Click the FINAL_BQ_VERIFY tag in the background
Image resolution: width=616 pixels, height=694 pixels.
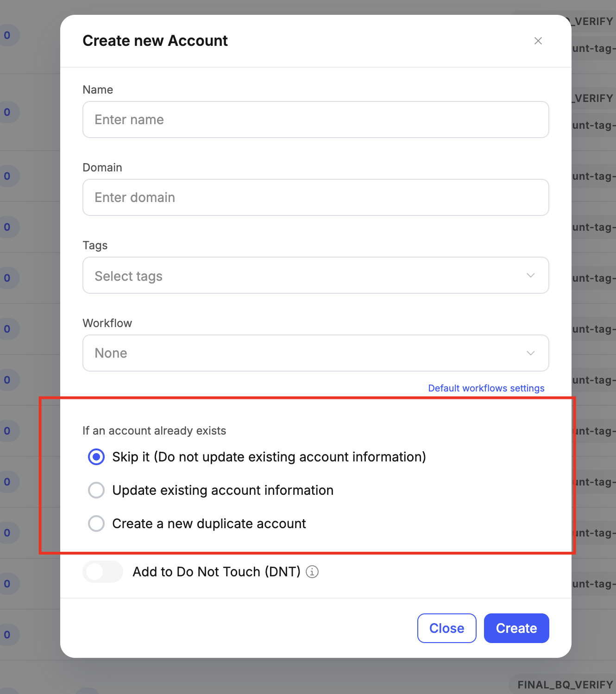click(x=565, y=685)
